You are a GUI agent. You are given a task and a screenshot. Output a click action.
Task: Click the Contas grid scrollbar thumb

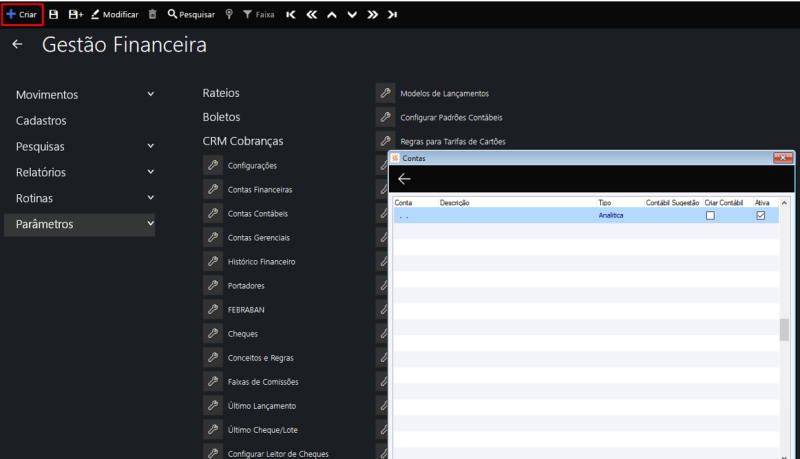(x=784, y=329)
